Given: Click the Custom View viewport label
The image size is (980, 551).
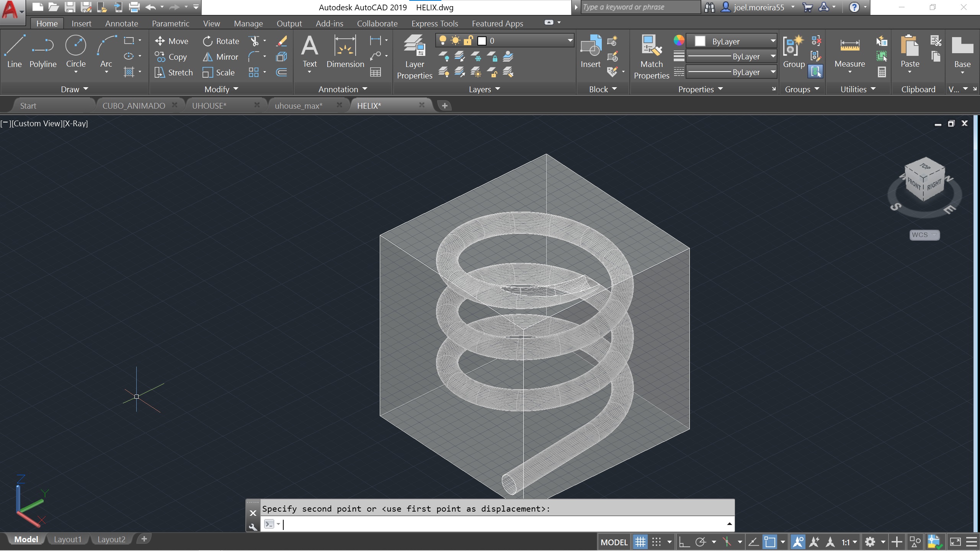Looking at the screenshot, I should (x=37, y=123).
